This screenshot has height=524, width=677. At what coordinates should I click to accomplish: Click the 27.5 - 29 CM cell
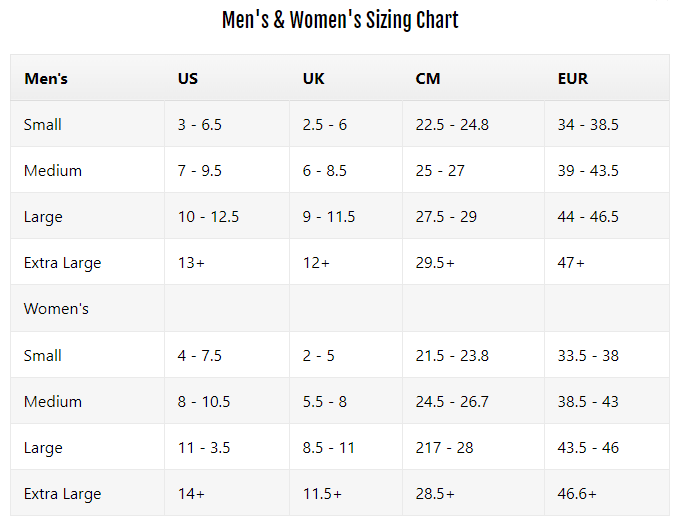[x=445, y=217]
